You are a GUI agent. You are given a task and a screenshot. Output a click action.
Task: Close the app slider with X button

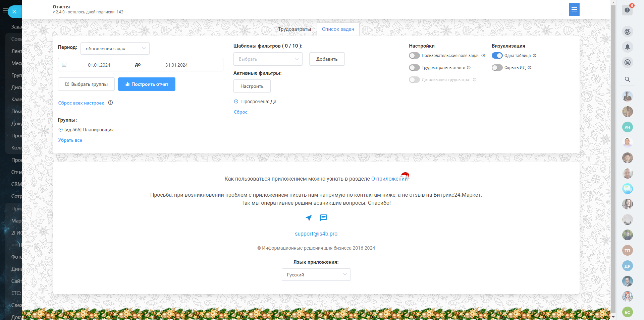coord(14,12)
